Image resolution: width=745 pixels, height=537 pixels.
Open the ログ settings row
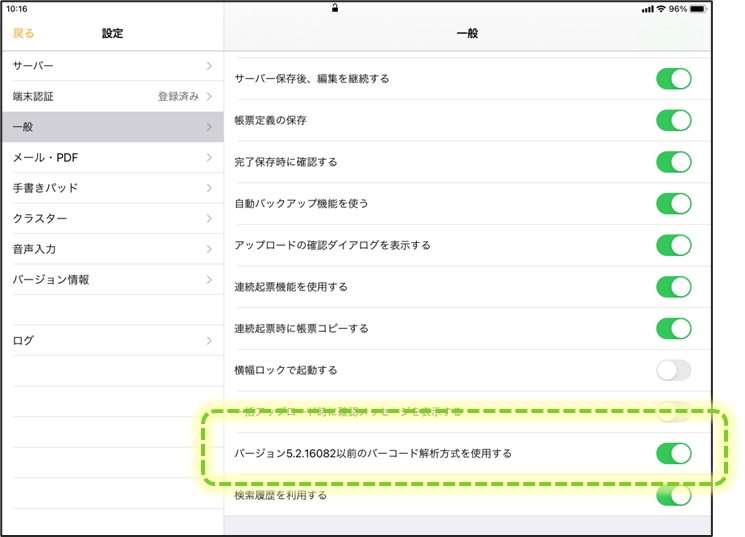113,340
